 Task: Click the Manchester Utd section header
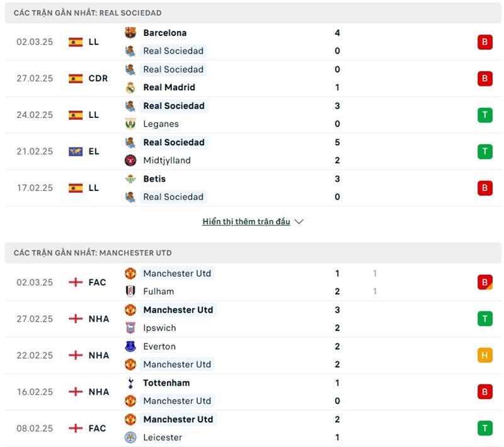pyautogui.click(x=93, y=253)
